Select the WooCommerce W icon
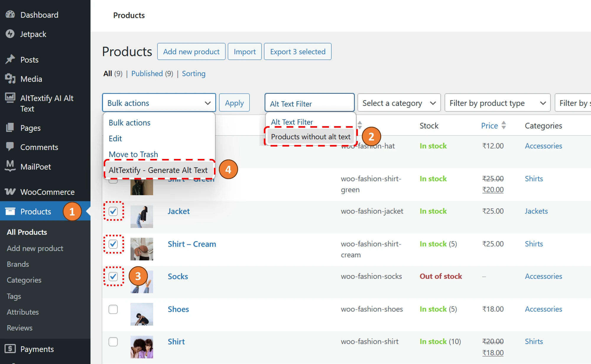Viewport: 591px width, 364px height. (11, 192)
